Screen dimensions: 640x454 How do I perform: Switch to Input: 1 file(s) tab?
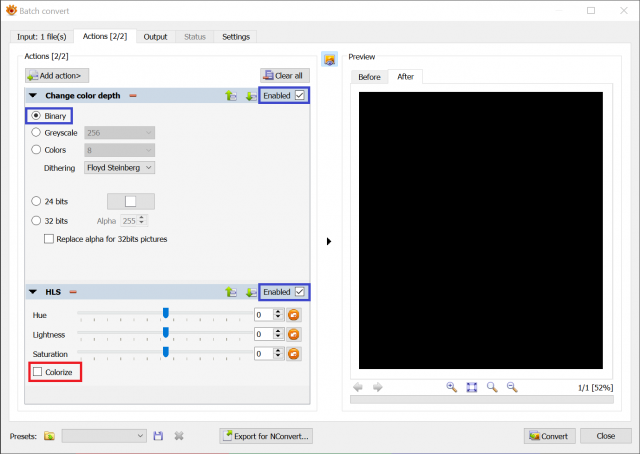[41, 37]
